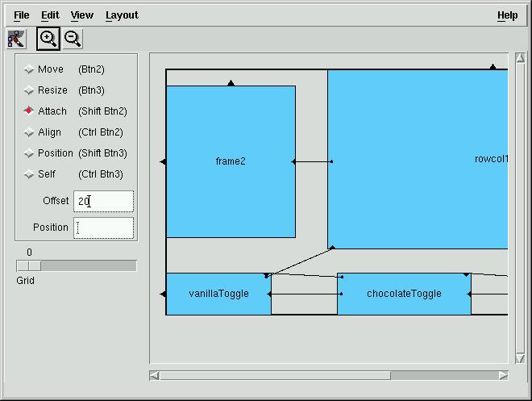
Task: Click the zoom out magnifier icon
Action: point(73,39)
